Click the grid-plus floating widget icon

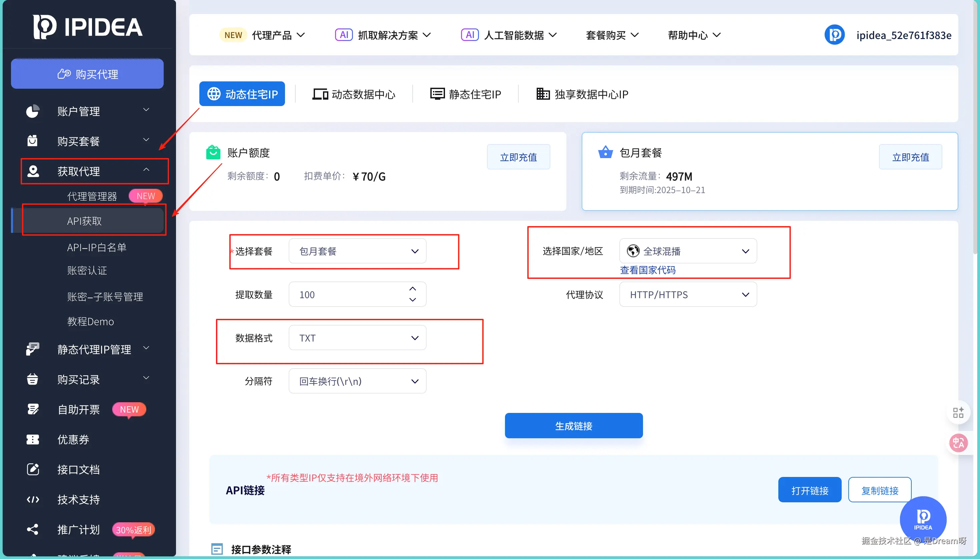tap(958, 413)
